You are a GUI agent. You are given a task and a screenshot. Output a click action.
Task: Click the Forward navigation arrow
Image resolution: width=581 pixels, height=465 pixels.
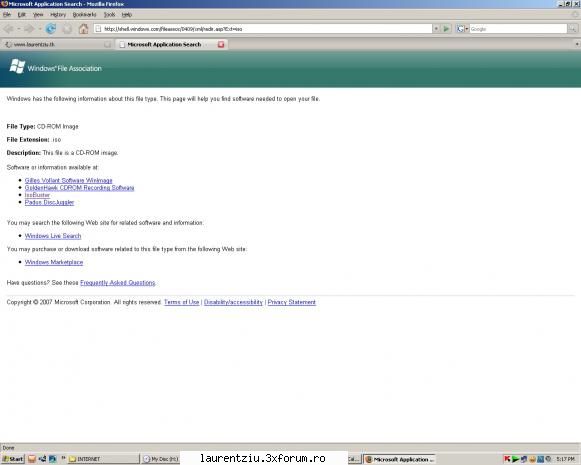coord(29,29)
